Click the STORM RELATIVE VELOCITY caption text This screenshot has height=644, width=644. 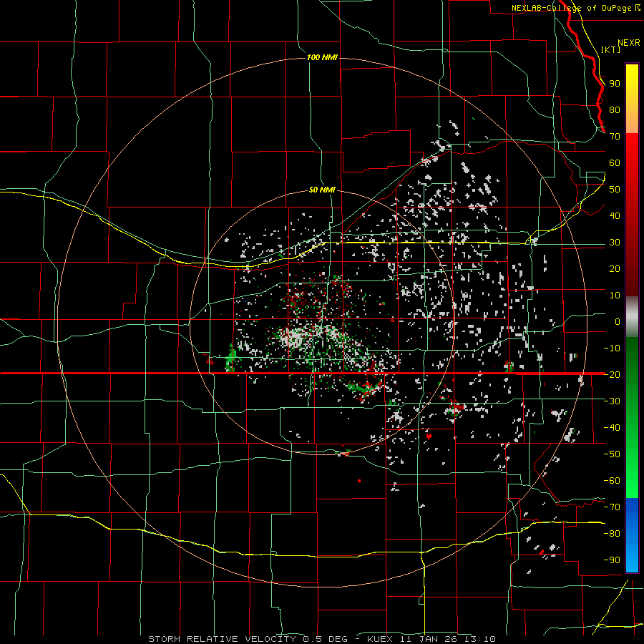coord(223,639)
